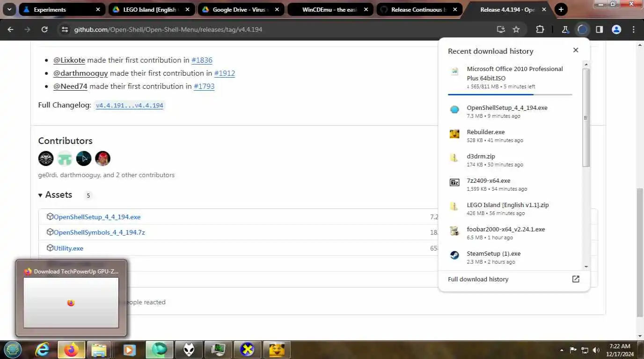Open 7z2409-x64.exe from download history

[x=510, y=184]
